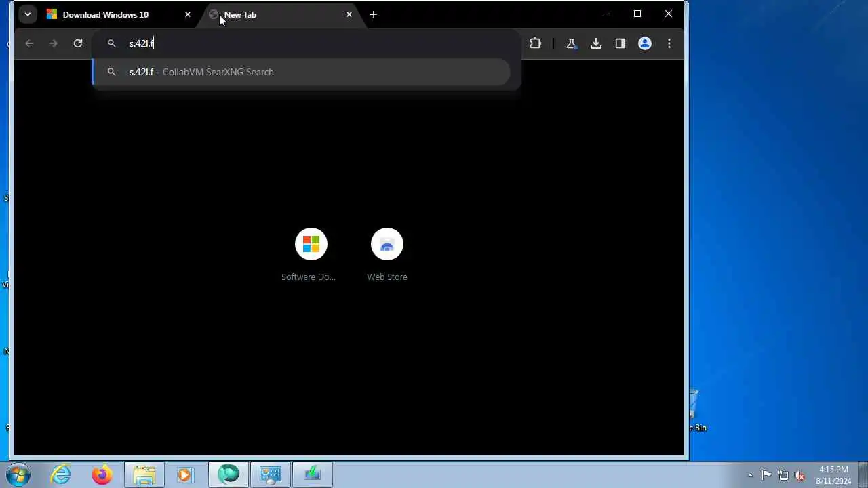The image size is (868, 488).
Task: Launch Internet Explorer from taskbar
Action: [61, 474]
